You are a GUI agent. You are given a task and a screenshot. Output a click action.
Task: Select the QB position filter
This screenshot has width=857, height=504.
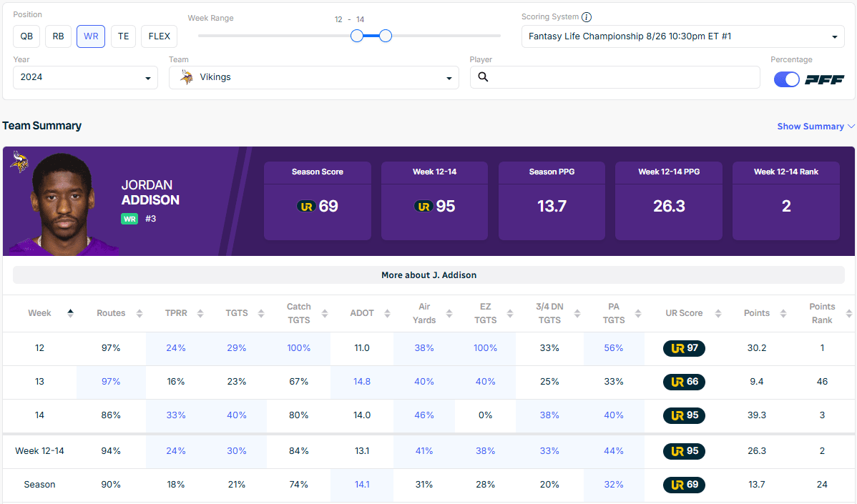26,36
